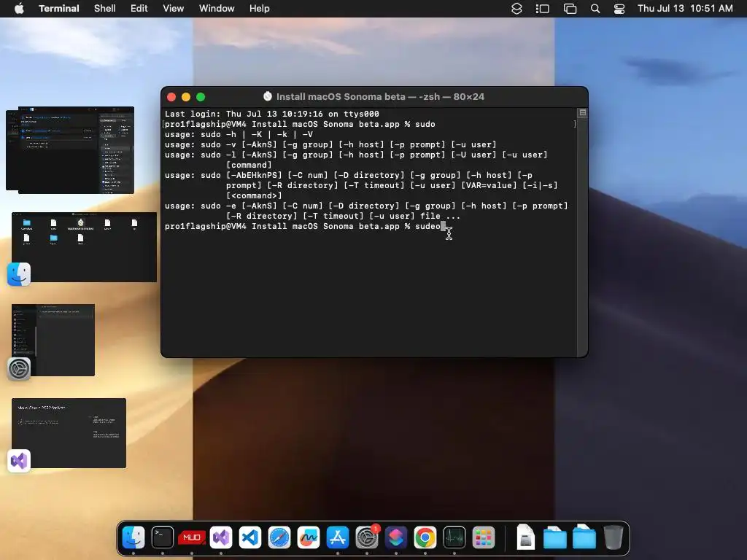This screenshot has width=747, height=560.
Task: Zoom the Terminal window with green button
Action: click(201, 97)
